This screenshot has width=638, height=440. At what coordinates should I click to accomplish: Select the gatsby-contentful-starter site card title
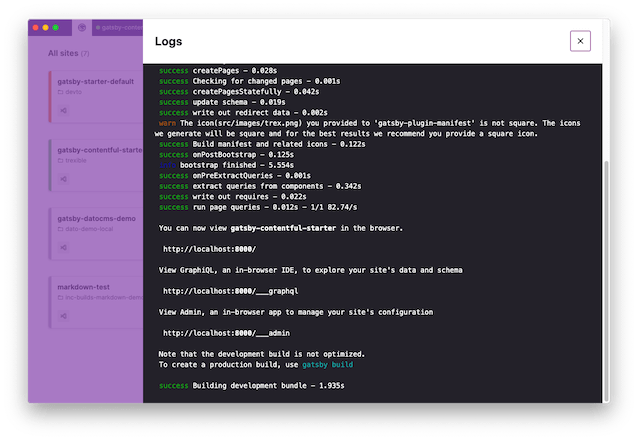tap(100, 150)
